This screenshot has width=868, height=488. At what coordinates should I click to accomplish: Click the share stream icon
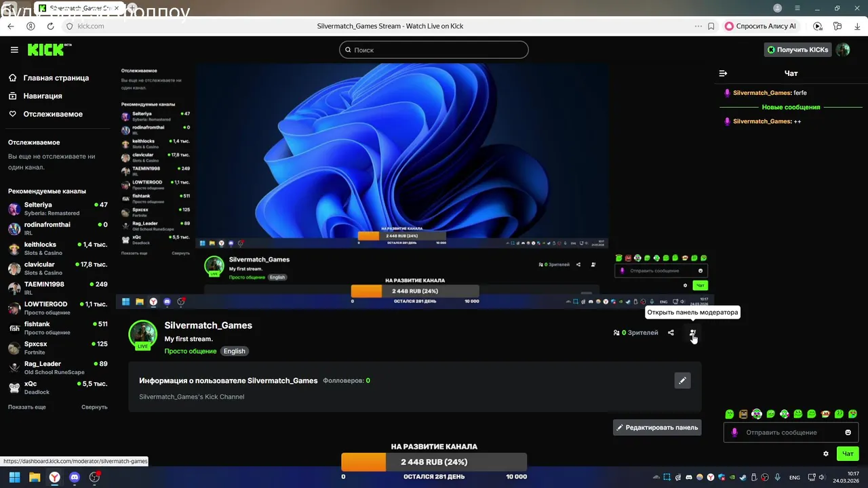(x=671, y=333)
